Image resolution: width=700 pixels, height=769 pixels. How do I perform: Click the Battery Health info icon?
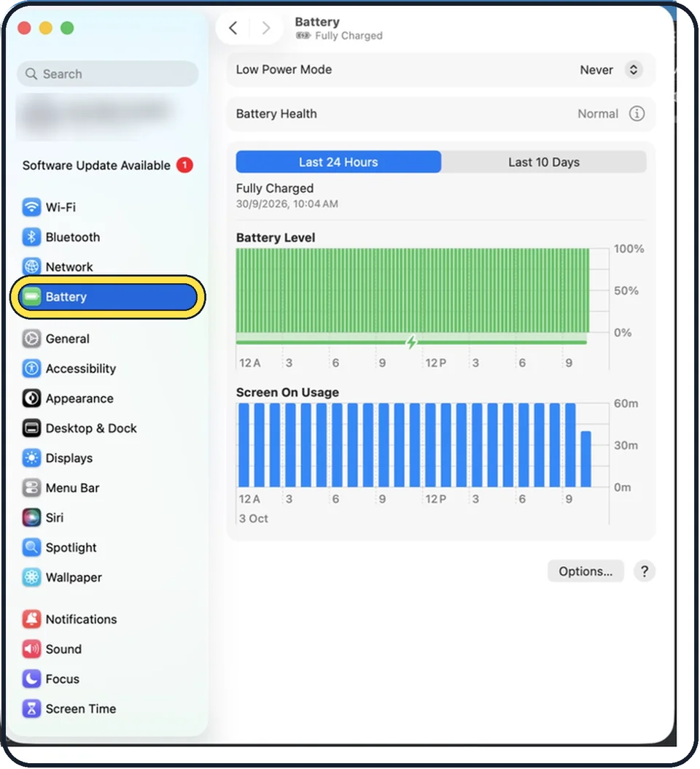pos(637,114)
